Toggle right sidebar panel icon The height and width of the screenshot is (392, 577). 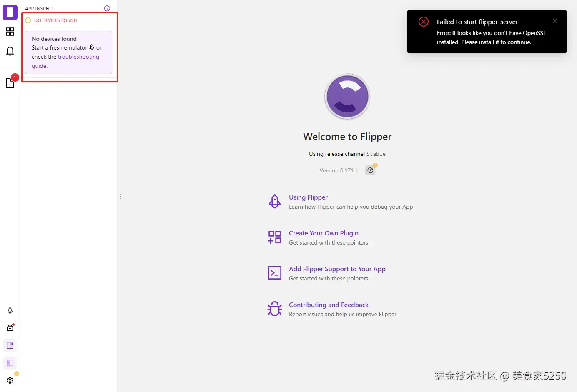[x=10, y=345]
